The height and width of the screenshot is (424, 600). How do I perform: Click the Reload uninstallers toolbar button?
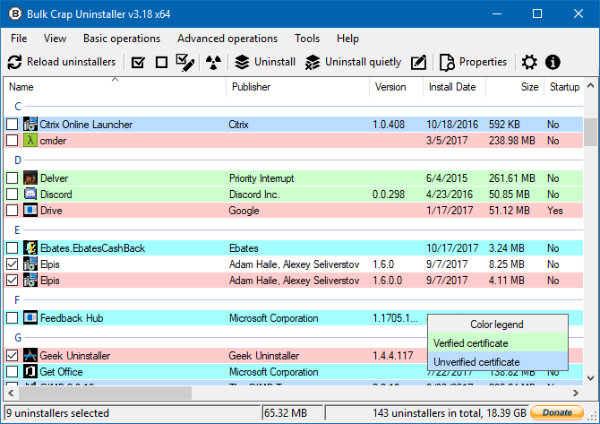click(x=61, y=62)
